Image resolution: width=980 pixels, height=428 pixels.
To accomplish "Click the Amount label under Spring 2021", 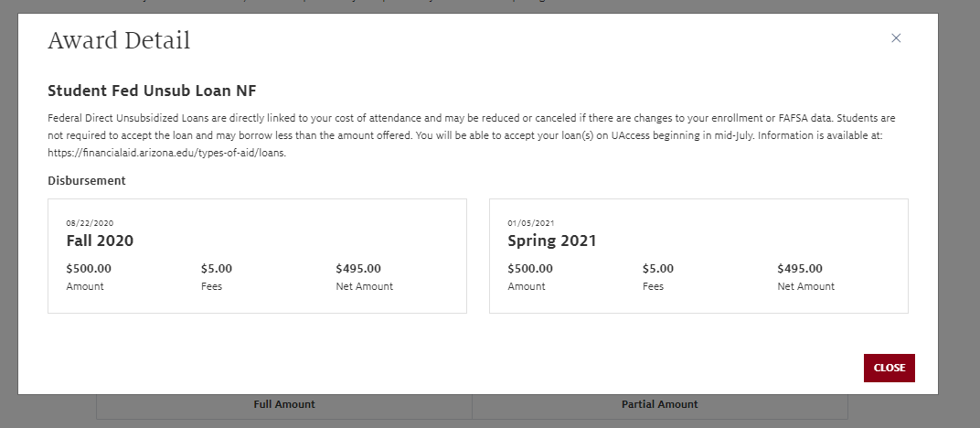I will click(x=527, y=286).
